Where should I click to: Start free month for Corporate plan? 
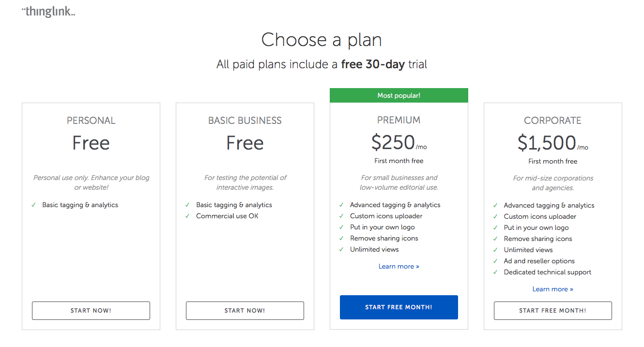pos(553,311)
